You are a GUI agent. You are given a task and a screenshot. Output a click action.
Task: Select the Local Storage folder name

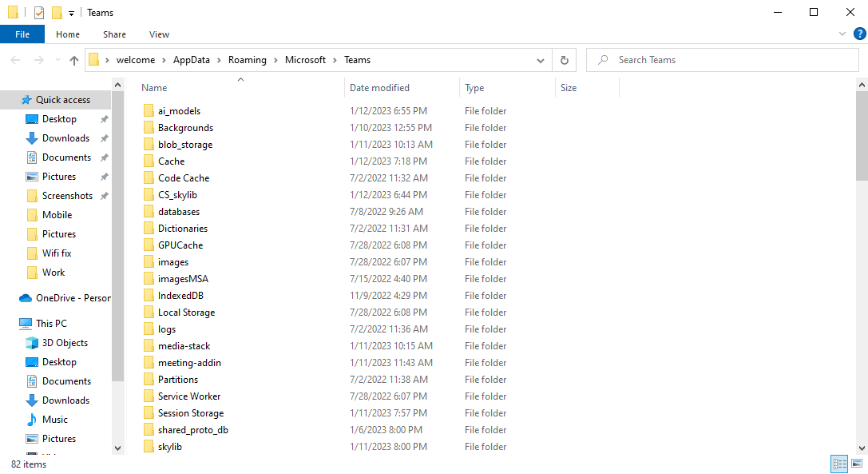click(186, 312)
